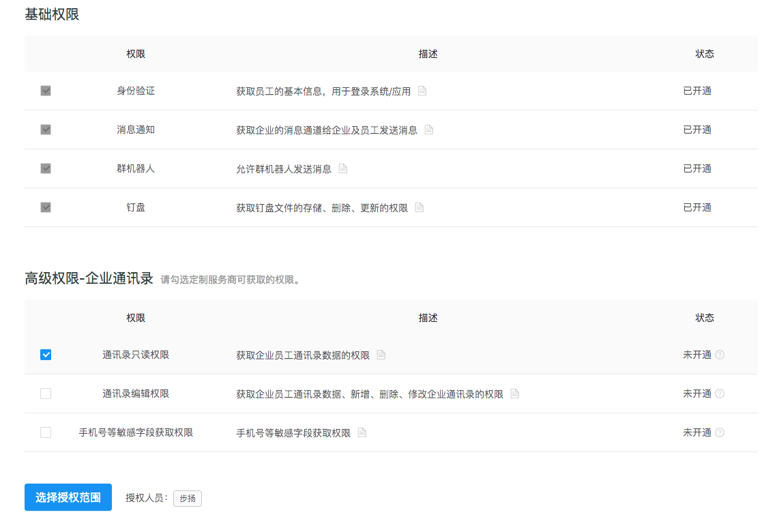762x532 pixels.
Task: Click the disabled checkbox beside 身份验证
Action: (45, 90)
